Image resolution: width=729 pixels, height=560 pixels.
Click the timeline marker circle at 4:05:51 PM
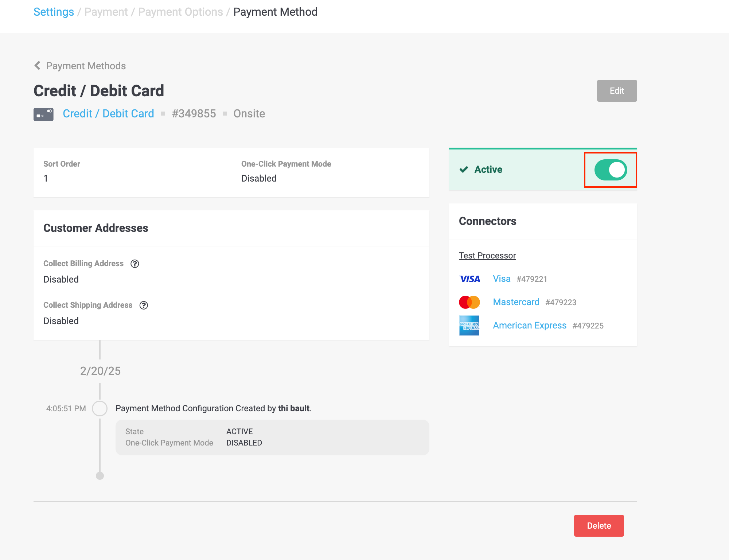pos(100,408)
